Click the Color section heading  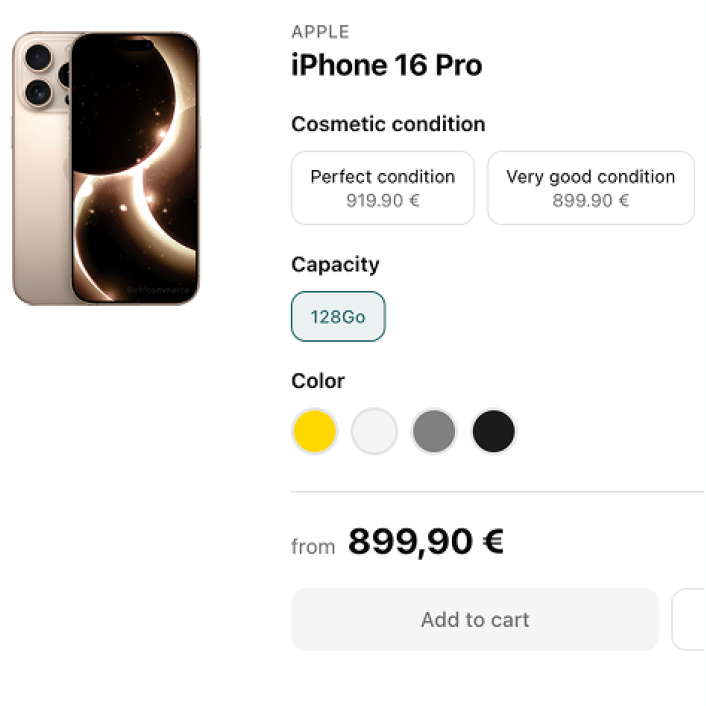pos(318,381)
